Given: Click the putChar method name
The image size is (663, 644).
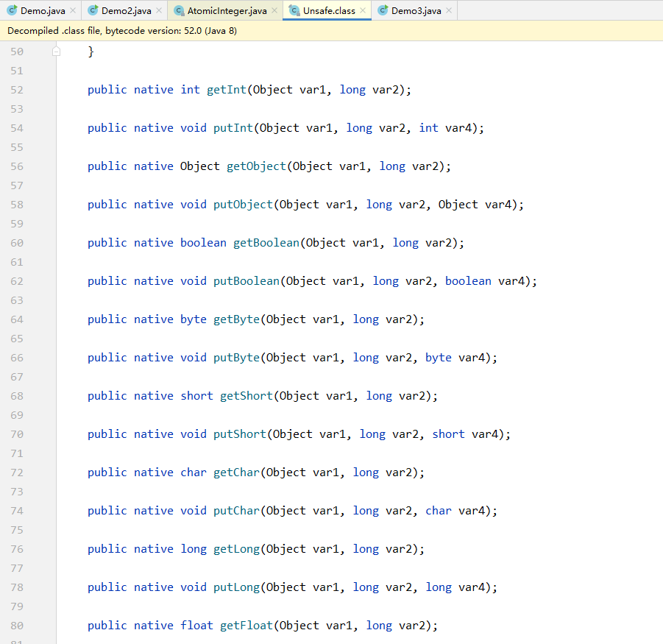Looking at the screenshot, I should coord(236,510).
